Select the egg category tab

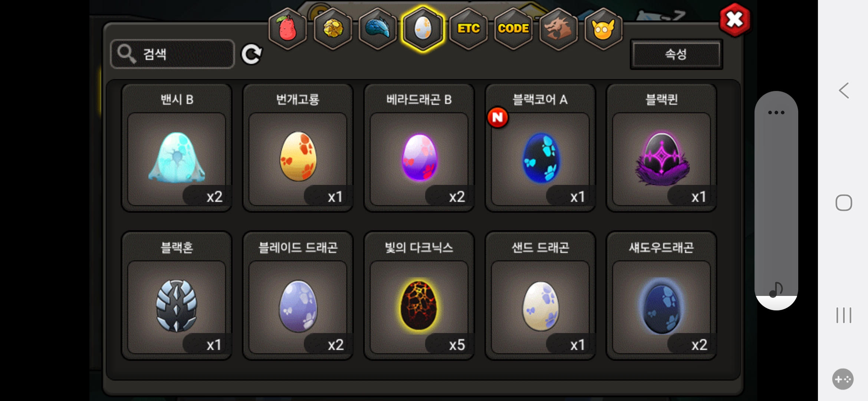point(423,29)
